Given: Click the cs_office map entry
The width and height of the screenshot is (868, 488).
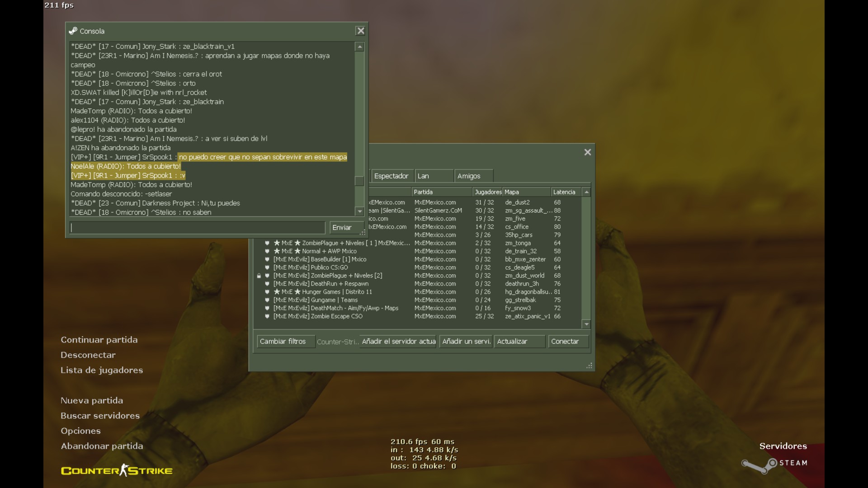Looking at the screenshot, I should pyautogui.click(x=517, y=227).
